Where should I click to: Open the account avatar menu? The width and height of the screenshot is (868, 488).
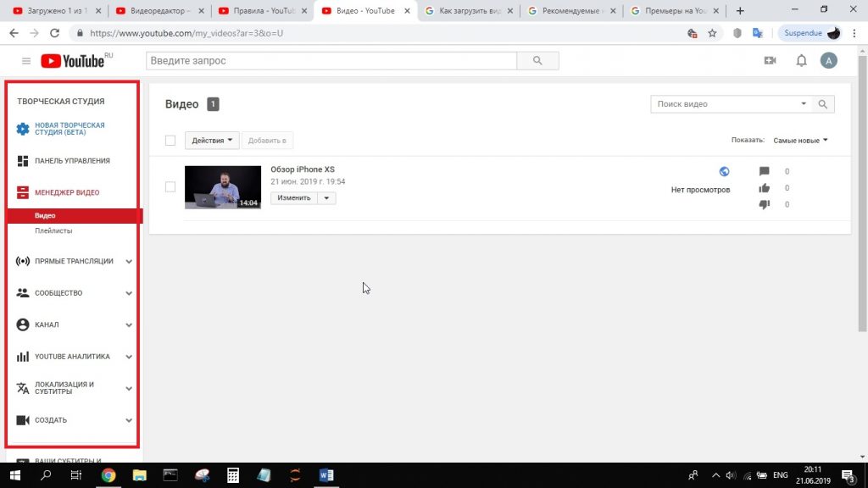coord(829,60)
